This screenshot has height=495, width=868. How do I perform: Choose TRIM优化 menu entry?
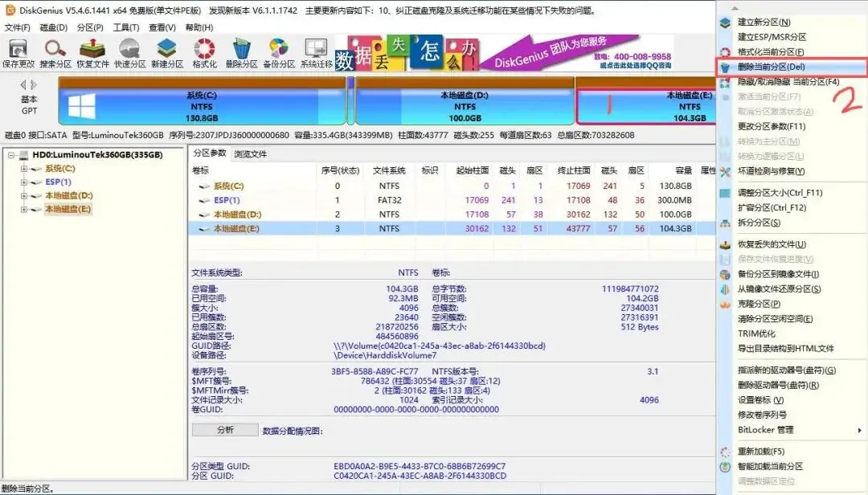pos(757,333)
